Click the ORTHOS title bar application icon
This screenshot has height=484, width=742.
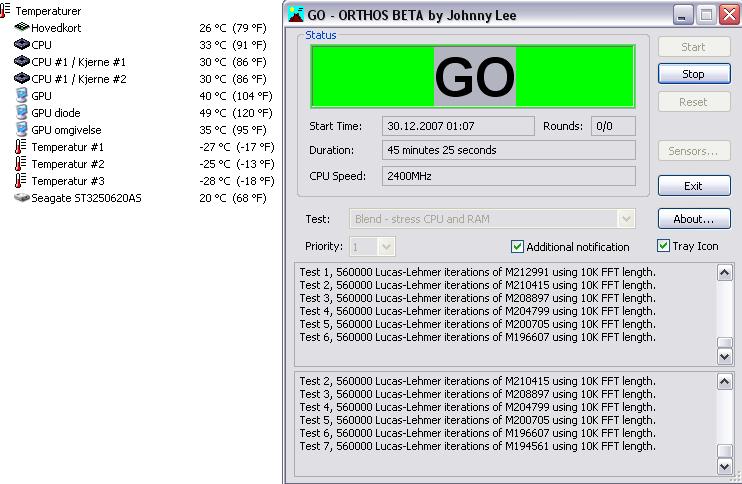pyautogui.click(x=296, y=15)
